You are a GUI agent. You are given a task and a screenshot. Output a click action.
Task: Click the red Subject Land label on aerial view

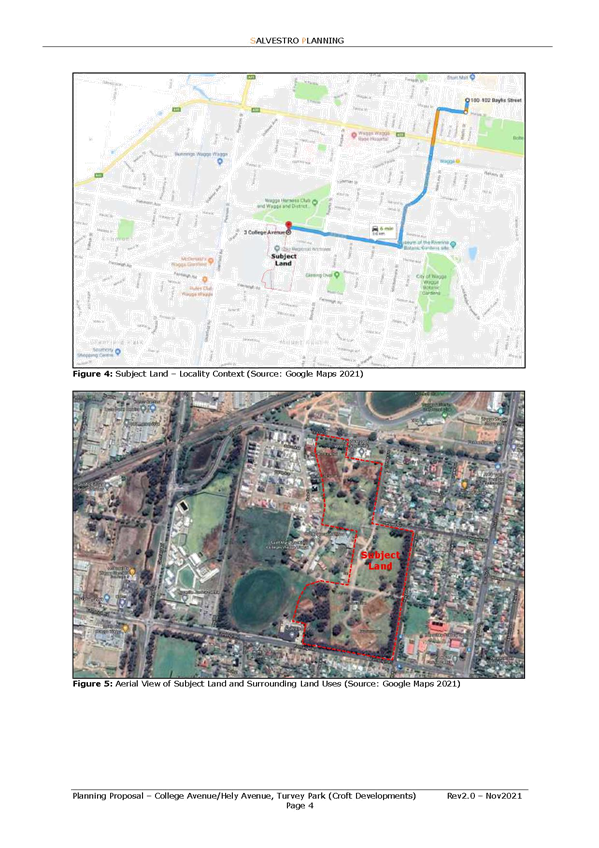[x=381, y=560]
